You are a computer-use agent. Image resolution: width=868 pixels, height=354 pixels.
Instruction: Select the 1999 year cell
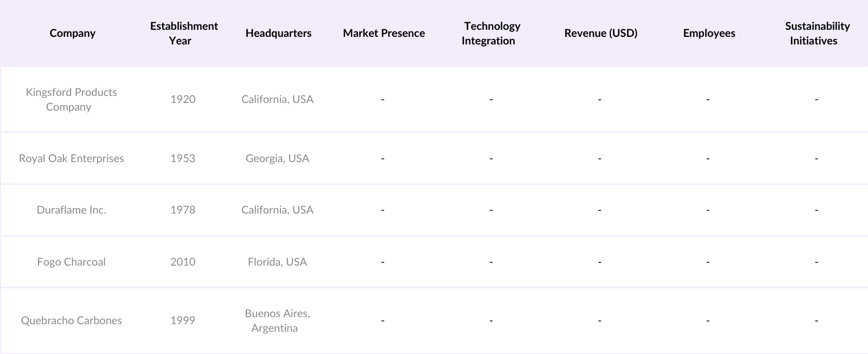(183, 320)
